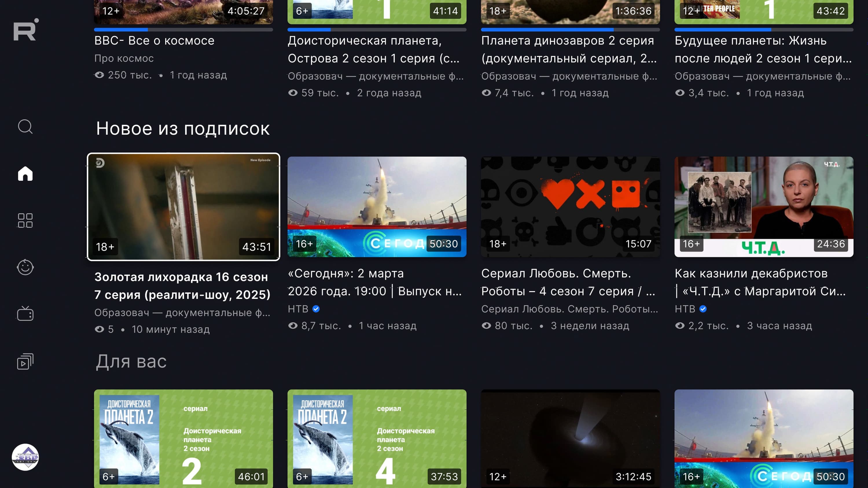Screen dimensions: 868x488
Task: Click progress bar under ВВС- Все о космосе
Action: pos(183,30)
